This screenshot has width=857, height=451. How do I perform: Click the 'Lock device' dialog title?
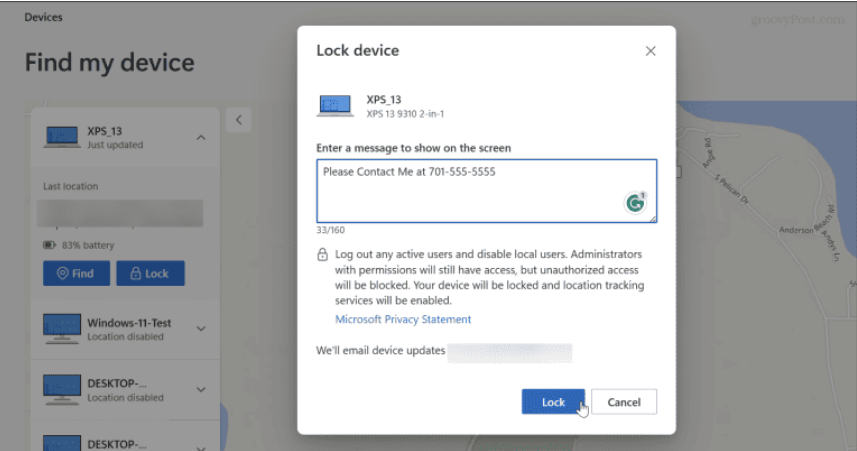pyautogui.click(x=358, y=50)
